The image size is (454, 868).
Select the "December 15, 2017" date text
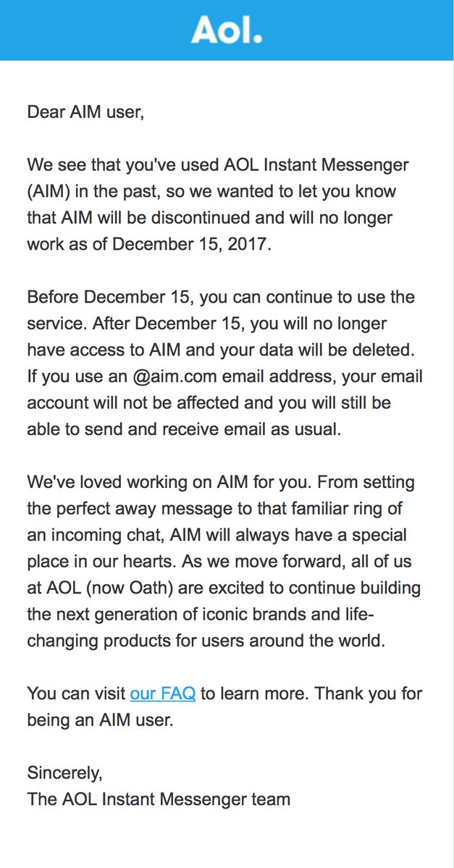tap(190, 244)
